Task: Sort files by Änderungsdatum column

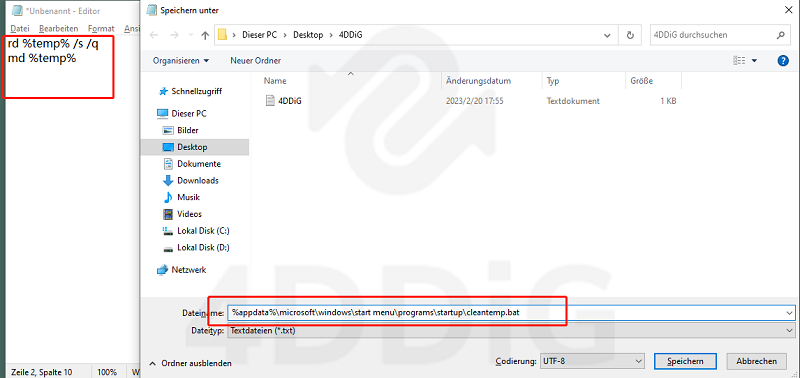Action: [478, 81]
